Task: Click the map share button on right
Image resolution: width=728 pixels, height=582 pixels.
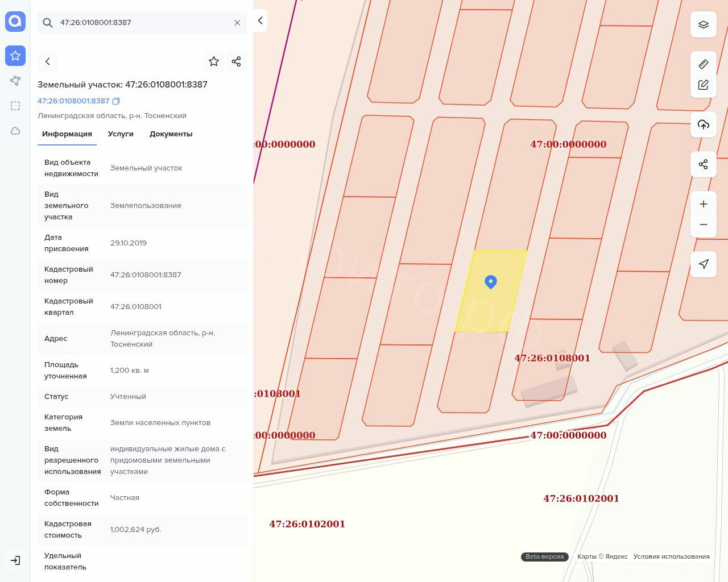Action: click(x=703, y=164)
